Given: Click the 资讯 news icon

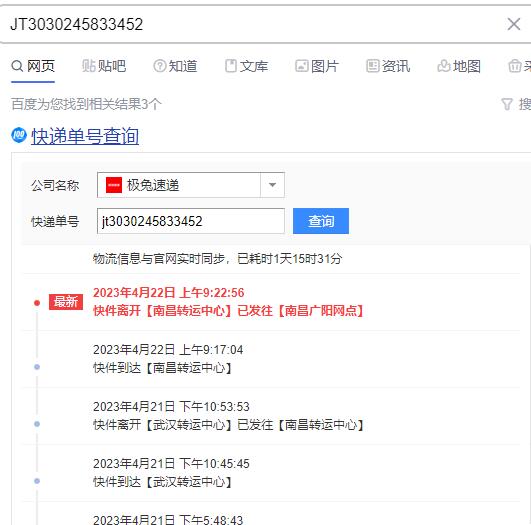Looking at the screenshot, I should coord(373,66).
